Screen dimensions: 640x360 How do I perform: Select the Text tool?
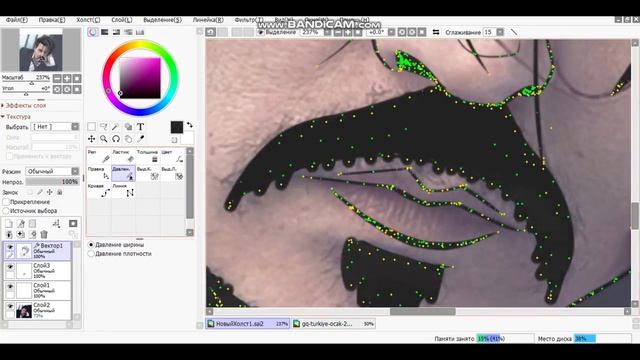pos(140,127)
